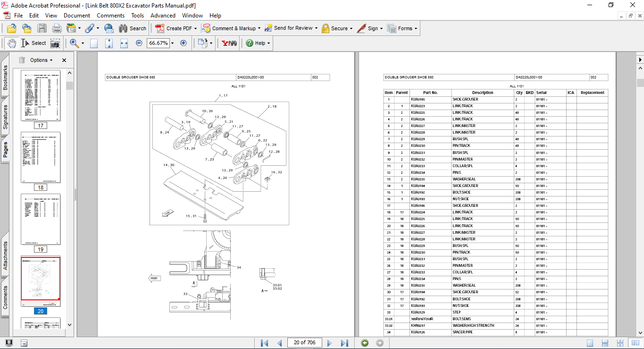
Task: Enable Continuous page layout
Action: click(606, 343)
